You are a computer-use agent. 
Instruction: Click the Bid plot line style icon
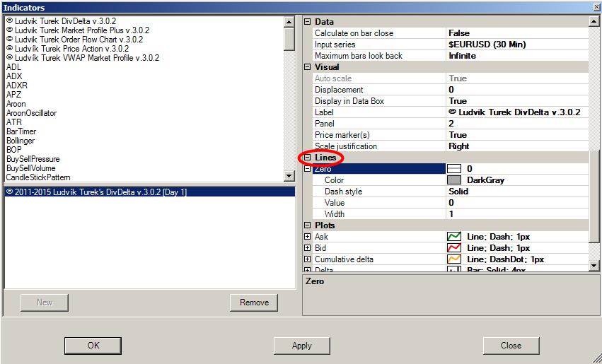point(454,248)
